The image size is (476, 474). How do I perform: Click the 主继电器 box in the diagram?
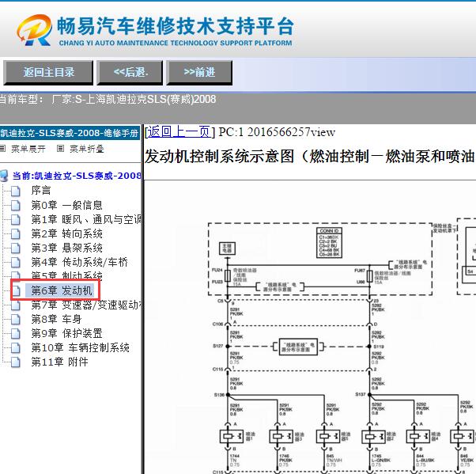pos(228,248)
